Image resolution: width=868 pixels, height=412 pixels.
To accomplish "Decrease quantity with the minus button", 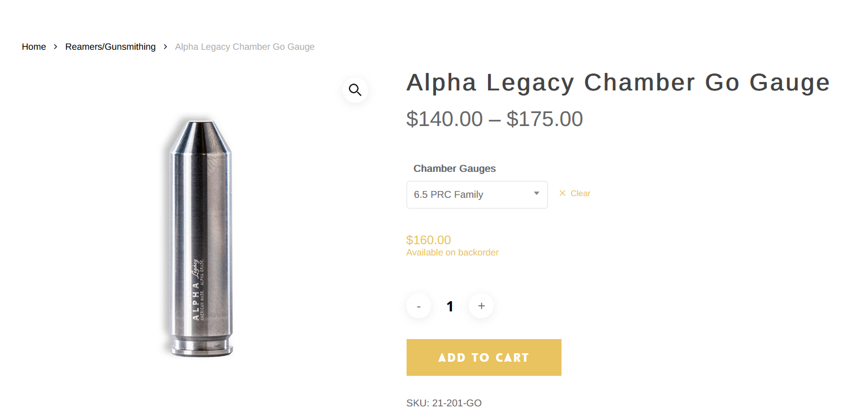I will point(418,306).
